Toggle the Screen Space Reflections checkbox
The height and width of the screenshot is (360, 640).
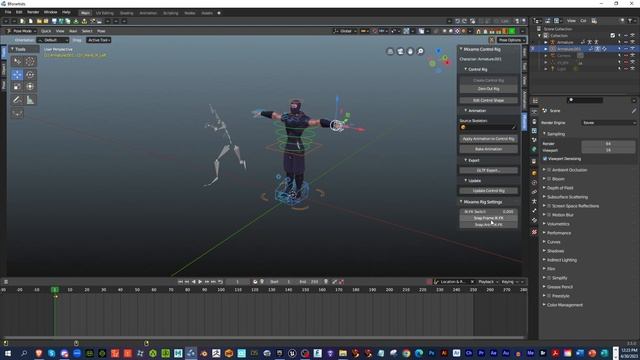[x=549, y=206]
